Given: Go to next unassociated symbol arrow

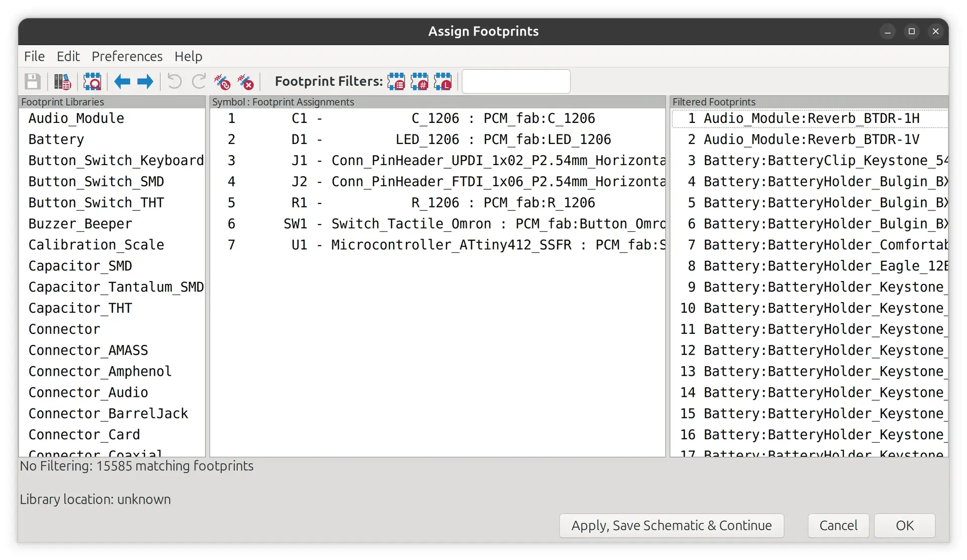Looking at the screenshot, I should (146, 82).
